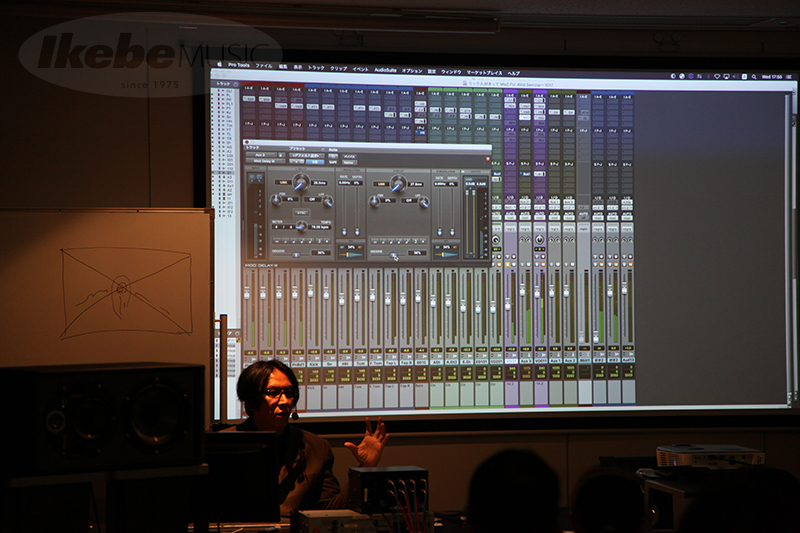Toggle the right channel LINK button
Screen dimensions: 800x533
point(381,184)
